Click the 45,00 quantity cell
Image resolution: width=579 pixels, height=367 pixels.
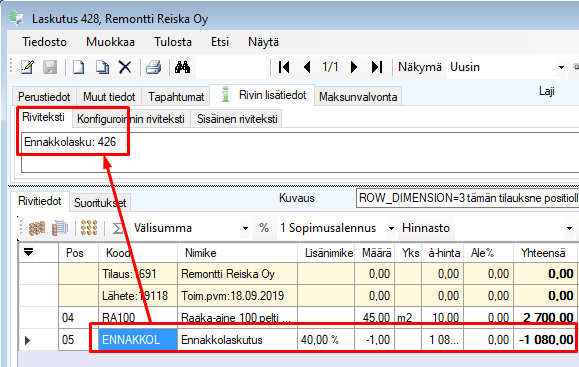click(x=375, y=318)
